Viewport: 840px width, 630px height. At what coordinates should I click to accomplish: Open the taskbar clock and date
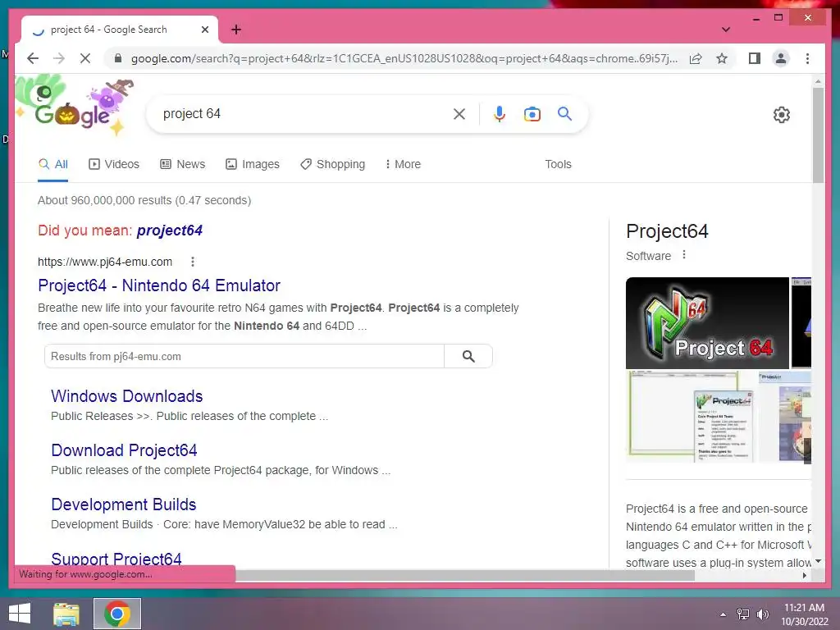tap(805, 614)
